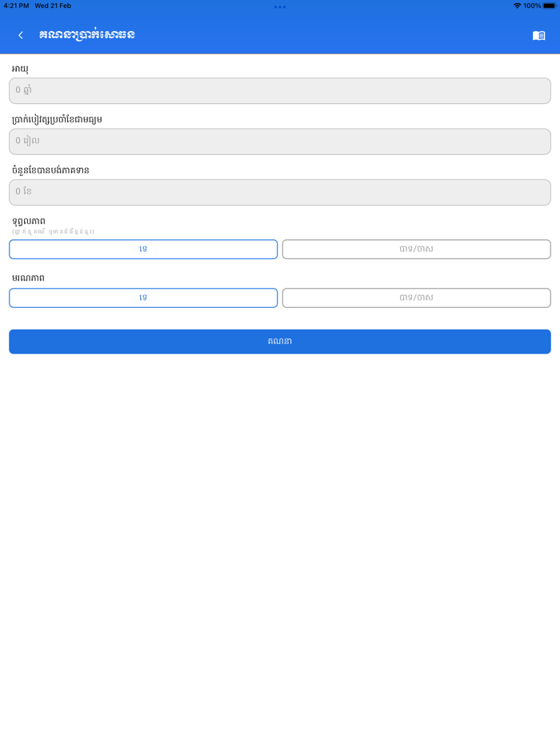Tap the Calculate button to compute the pension
560x747 pixels.
click(x=280, y=342)
